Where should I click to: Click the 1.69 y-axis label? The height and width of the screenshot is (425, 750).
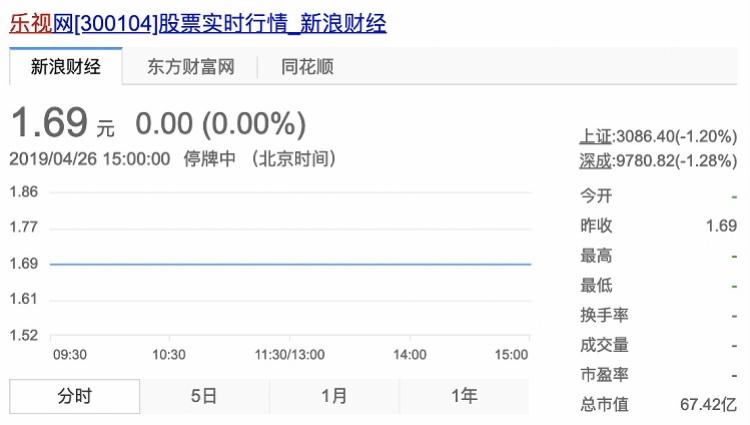coord(23,263)
